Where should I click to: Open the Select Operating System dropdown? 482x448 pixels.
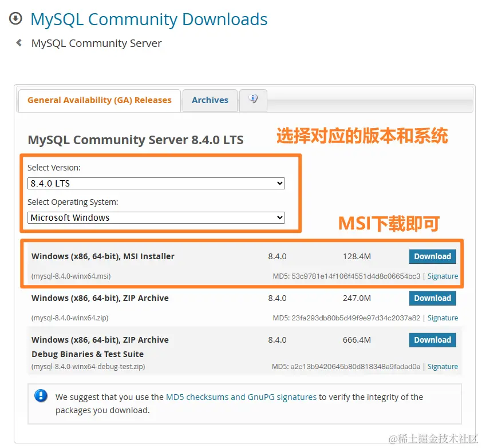(x=156, y=217)
